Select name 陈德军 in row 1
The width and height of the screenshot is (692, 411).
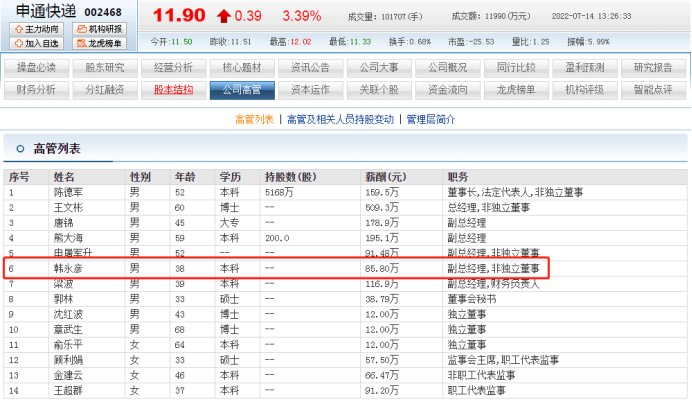click(x=68, y=192)
